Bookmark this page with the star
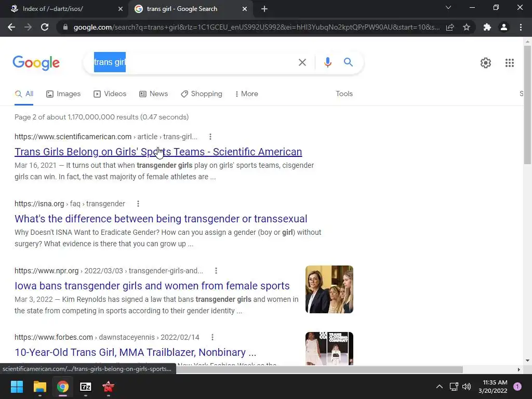The image size is (532, 399). 467,27
